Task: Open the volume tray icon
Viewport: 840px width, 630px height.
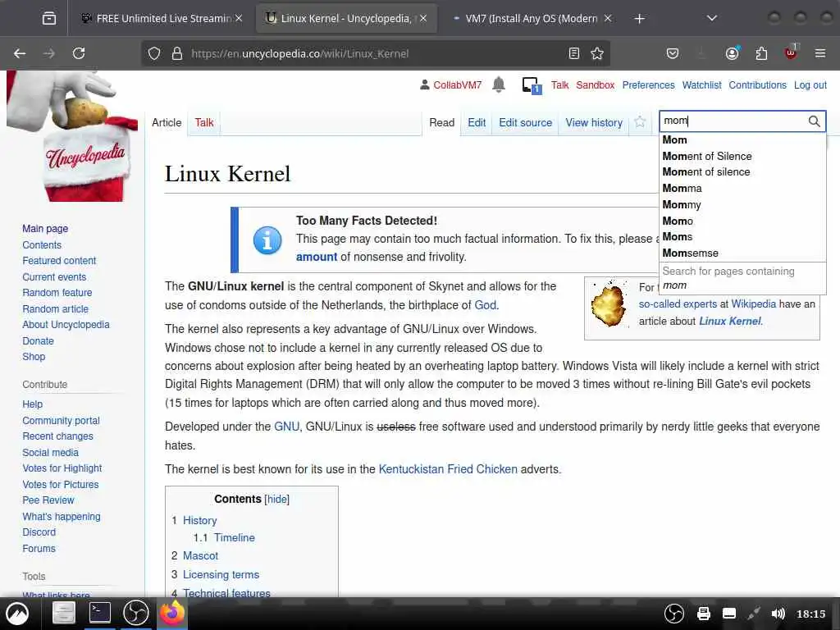Action: pyautogui.click(x=778, y=614)
